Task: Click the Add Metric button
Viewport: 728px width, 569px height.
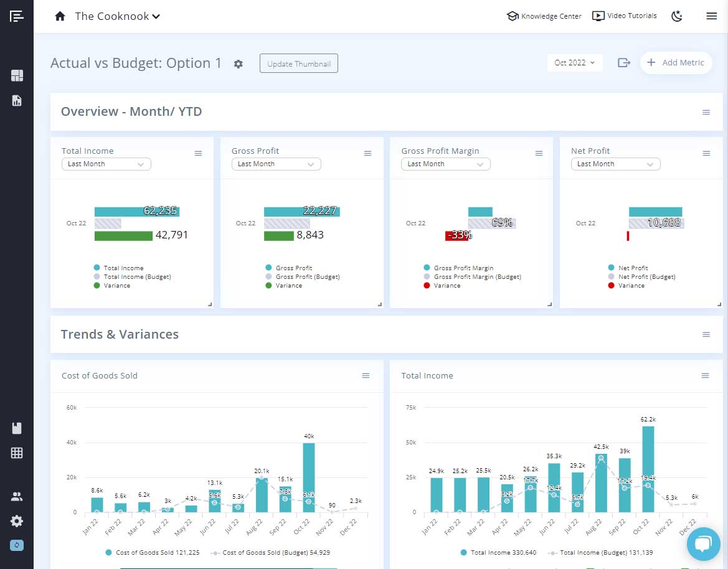Action: point(676,62)
